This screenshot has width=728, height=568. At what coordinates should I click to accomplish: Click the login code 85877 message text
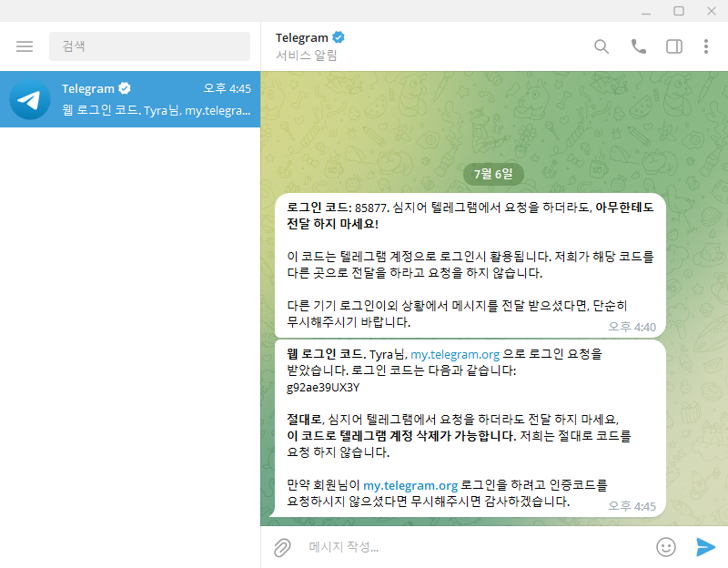[371, 208]
